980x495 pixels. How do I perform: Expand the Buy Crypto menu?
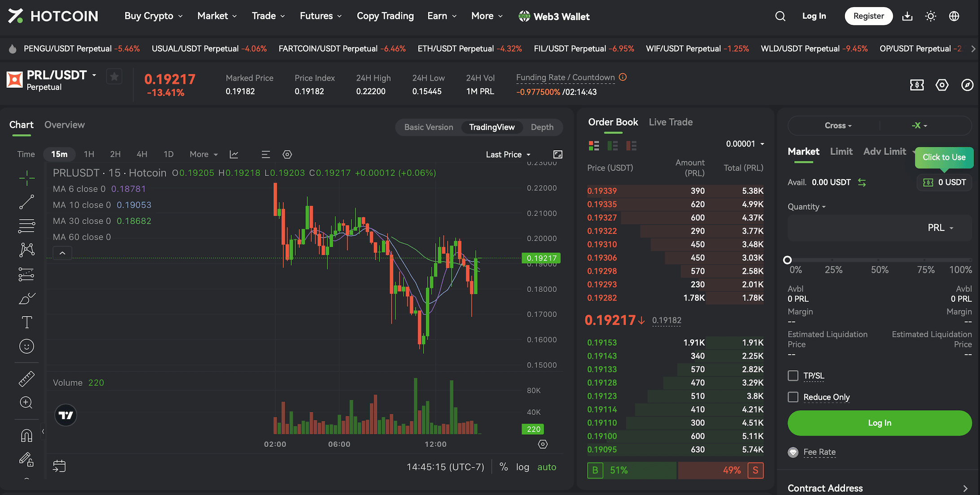tap(154, 16)
